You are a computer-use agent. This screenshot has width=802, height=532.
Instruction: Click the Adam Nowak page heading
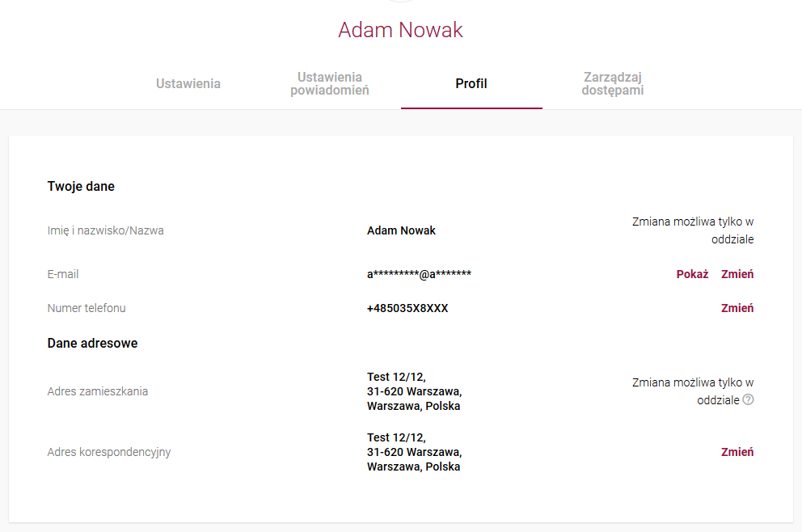coord(400,30)
